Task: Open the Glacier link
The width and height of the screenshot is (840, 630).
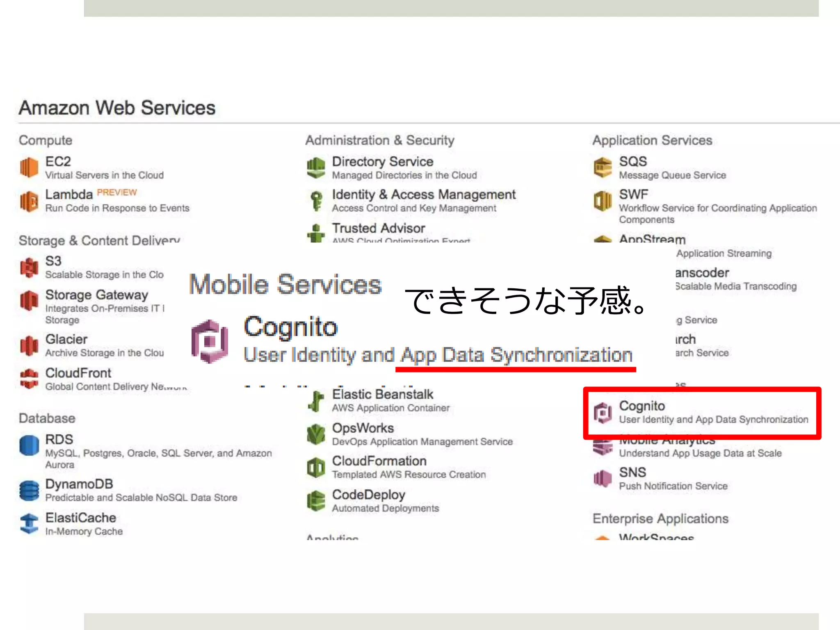Action: (66, 339)
